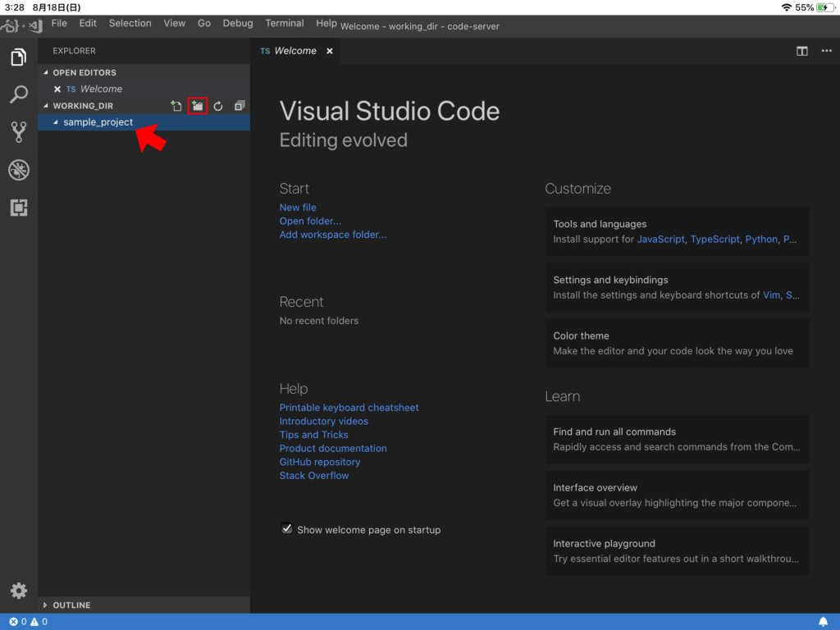Screen dimensions: 840x630
Task: Open the View menu
Action: 175,24
